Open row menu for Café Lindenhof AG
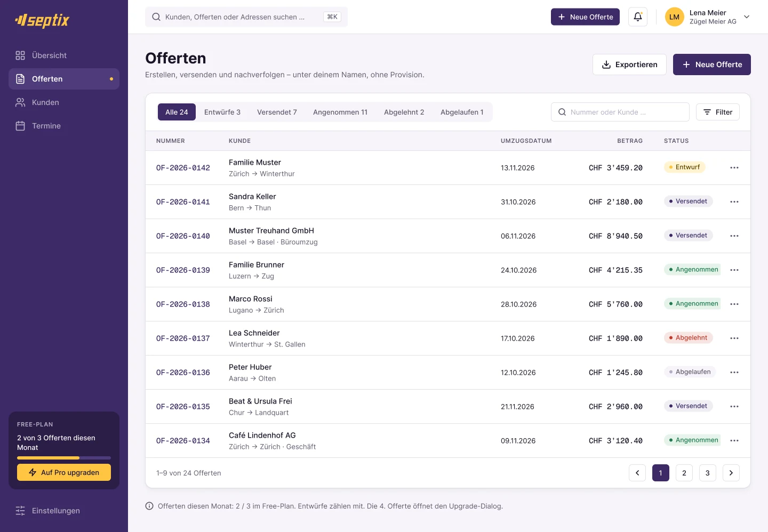Image resolution: width=768 pixels, height=532 pixels. (734, 441)
